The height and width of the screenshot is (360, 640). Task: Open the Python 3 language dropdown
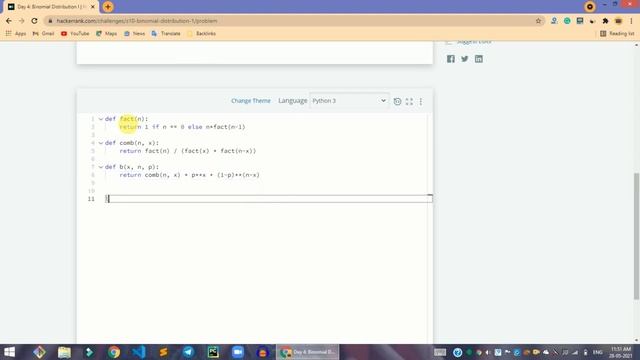click(349, 101)
